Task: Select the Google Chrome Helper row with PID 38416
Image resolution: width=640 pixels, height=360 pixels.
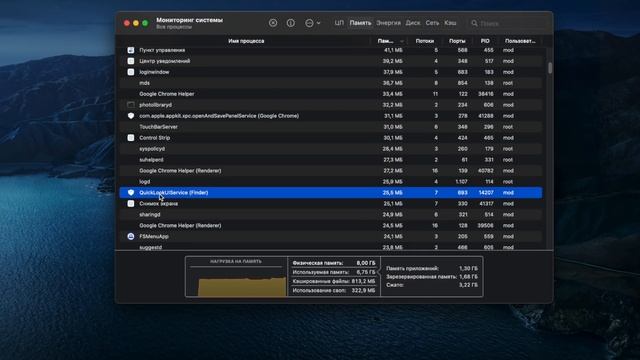Action: 331,94
